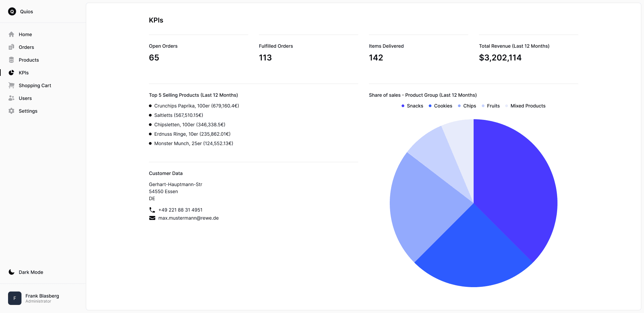Toggle Snacks series in chart legend
Image resolution: width=644 pixels, height=313 pixels.
pos(412,106)
